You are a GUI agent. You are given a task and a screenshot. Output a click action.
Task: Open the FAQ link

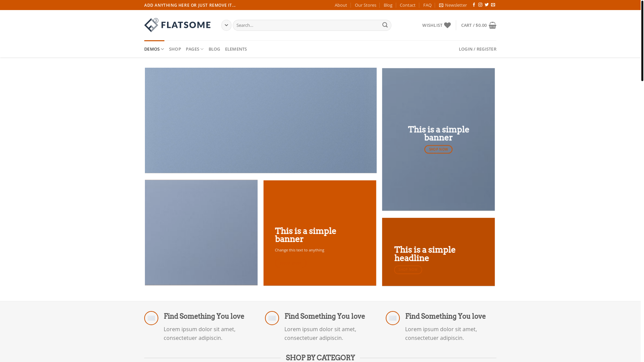427,5
